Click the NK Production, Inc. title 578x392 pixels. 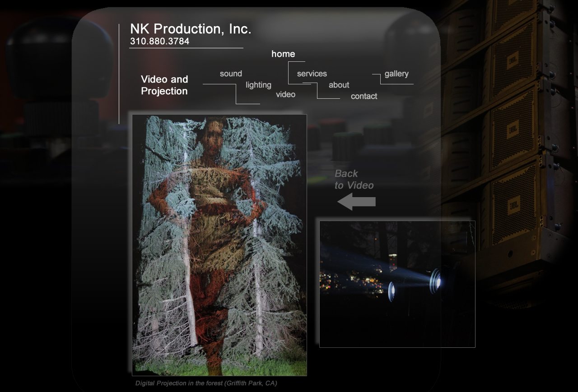pyautogui.click(x=190, y=29)
